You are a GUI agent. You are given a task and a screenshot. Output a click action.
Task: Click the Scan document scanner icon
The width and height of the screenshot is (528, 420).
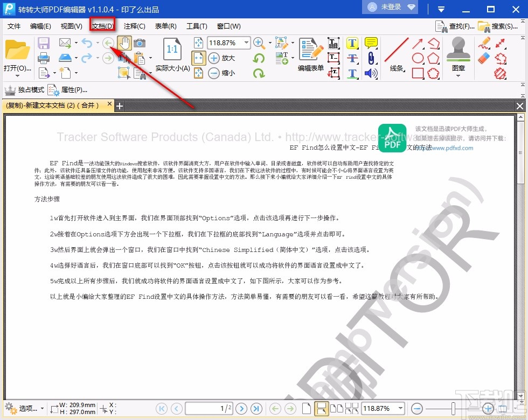click(65, 58)
